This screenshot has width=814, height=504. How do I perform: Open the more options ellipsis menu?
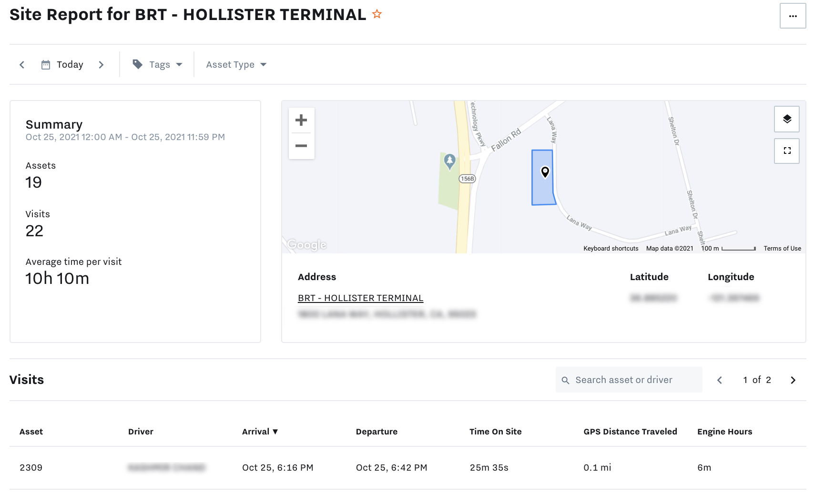[793, 16]
